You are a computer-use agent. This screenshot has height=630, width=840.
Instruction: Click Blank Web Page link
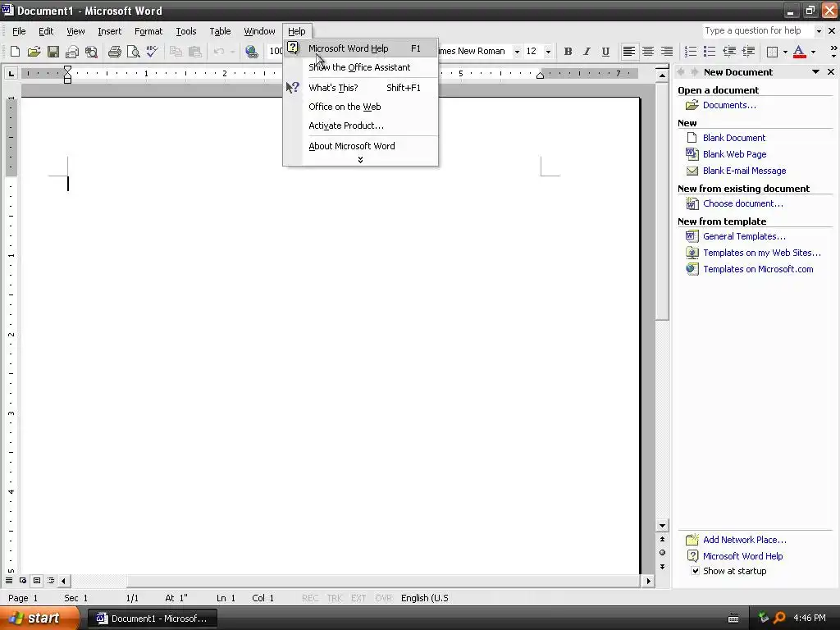click(734, 154)
